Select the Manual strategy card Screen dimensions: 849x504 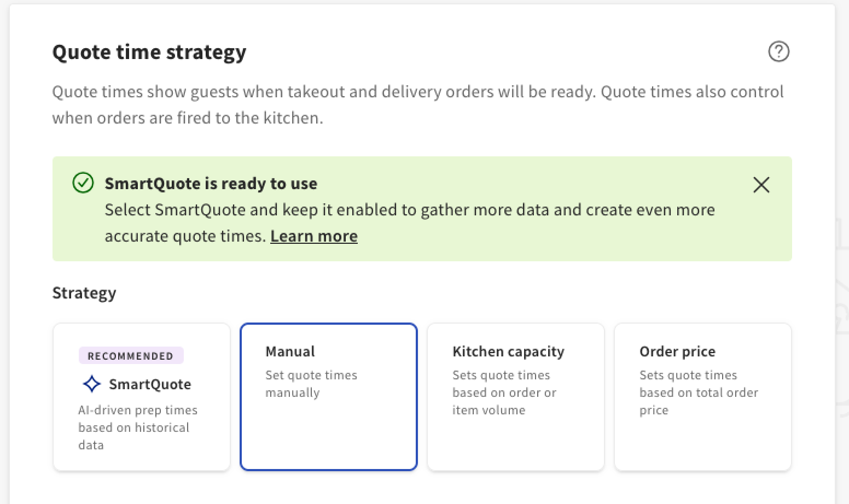click(328, 396)
